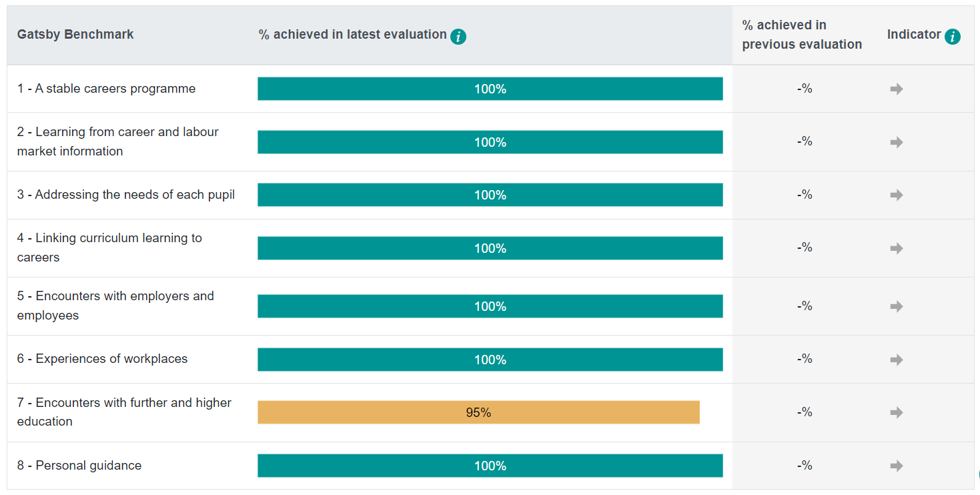Click the previous evaluation column header
This screenshot has width=980, height=495.
802,35
